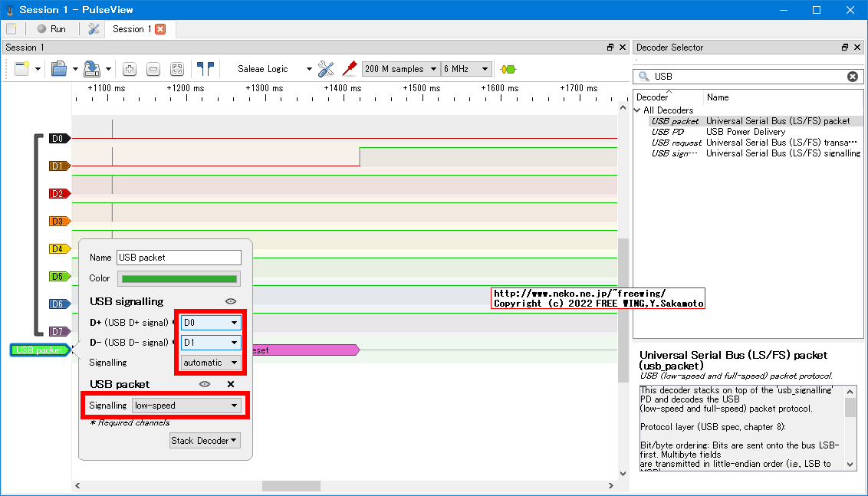Image resolution: width=868 pixels, height=496 pixels.
Task: Zoom in on the waveform view
Action: [x=130, y=68]
